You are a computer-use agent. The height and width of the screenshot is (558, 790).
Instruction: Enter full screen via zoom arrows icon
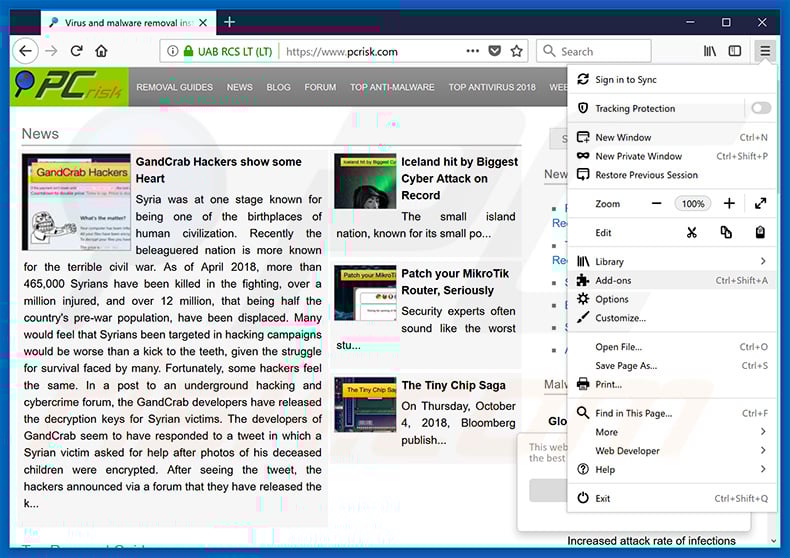coord(760,204)
